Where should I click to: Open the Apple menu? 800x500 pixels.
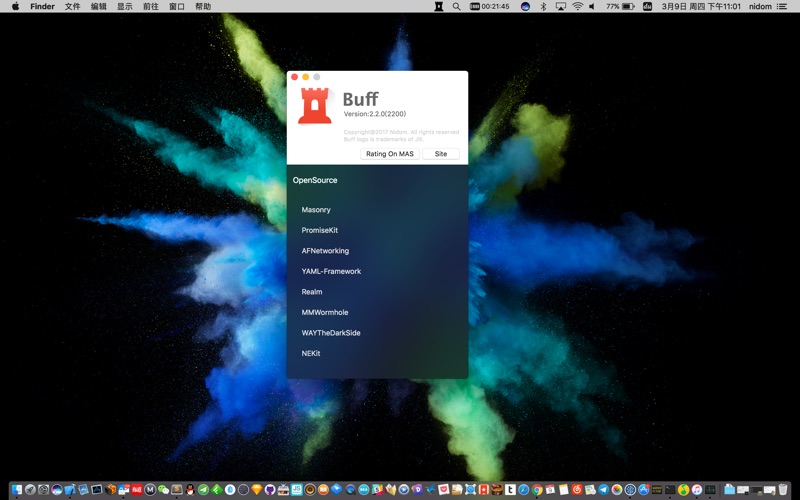[15, 6]
